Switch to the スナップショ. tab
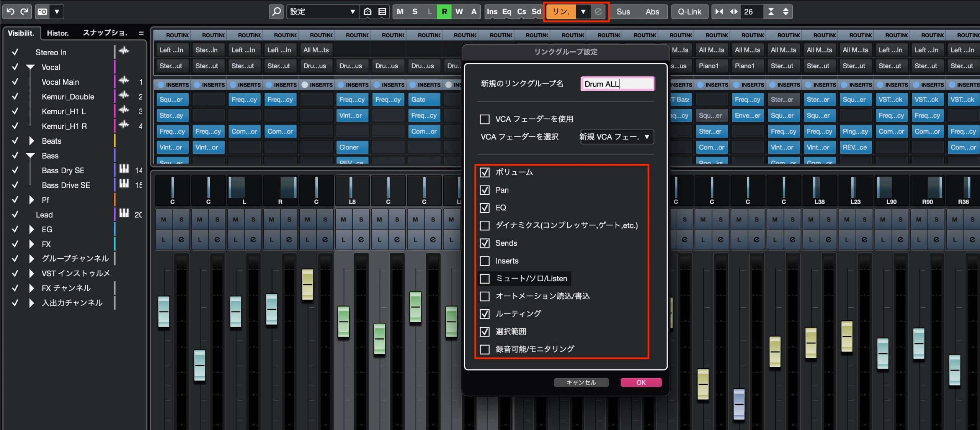The image size is (980, 430). [x=105, y=33]
